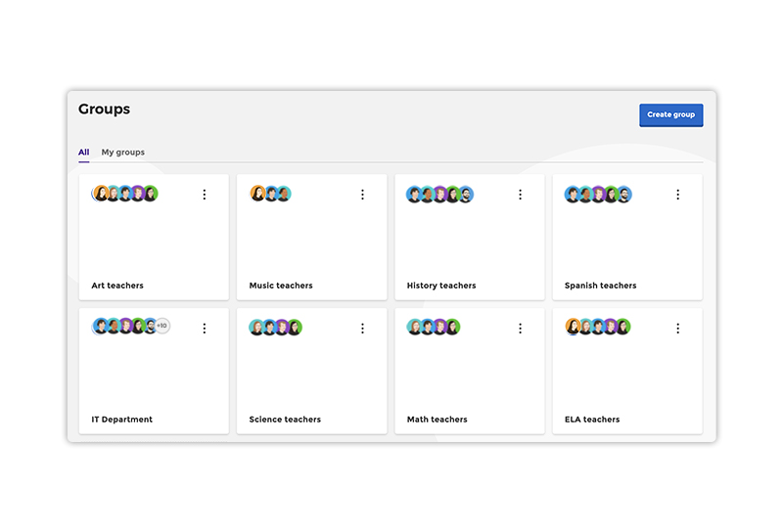The height and width of the screenshot is (532, 783).
Task: Click the Math teachers kebab menu icon
Action: pos(520,329)
